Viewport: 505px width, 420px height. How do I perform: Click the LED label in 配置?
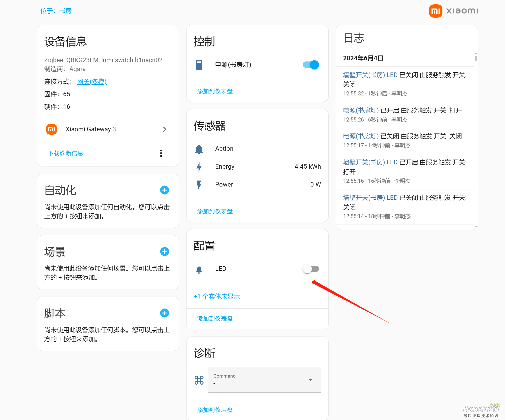click(221, 269)
